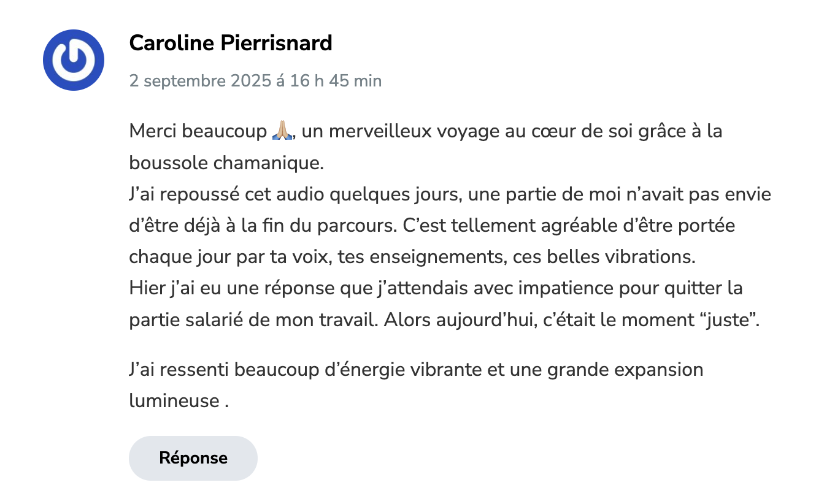Click the 2 septembre 2025 timestamp
This screenshot has height=504, width=816.
pos(255,81)
